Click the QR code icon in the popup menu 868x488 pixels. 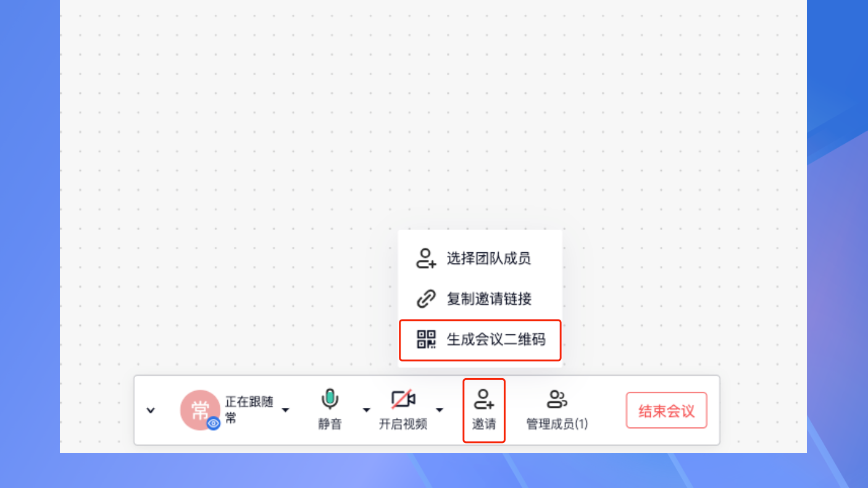(426, 339)
